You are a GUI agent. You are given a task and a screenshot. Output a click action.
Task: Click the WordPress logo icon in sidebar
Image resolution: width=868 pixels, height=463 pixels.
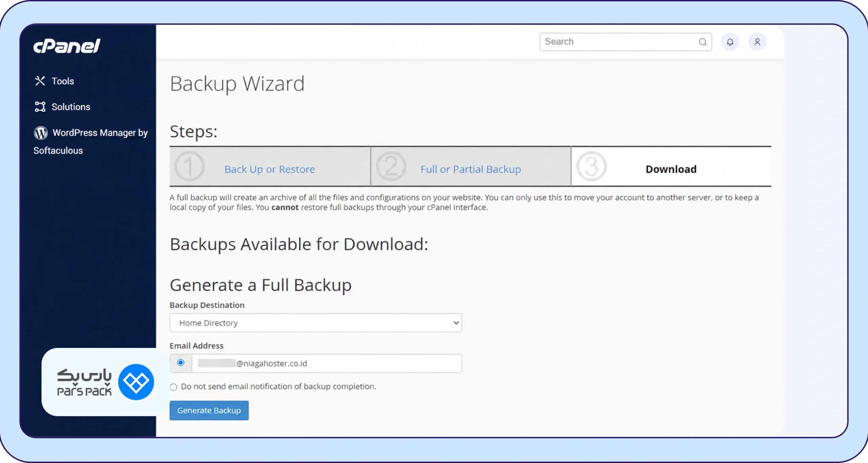click(x=41, y=133)
